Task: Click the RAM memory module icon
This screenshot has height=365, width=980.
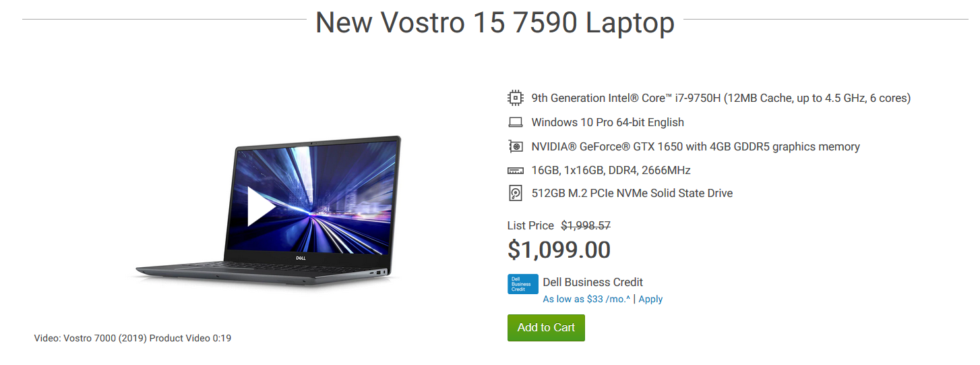Action: 515,170
